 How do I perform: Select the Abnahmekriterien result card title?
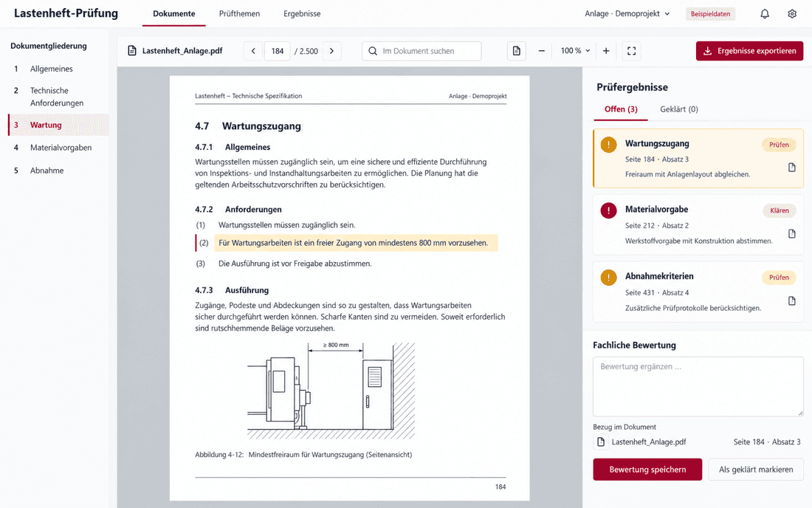tap(658, 277)
